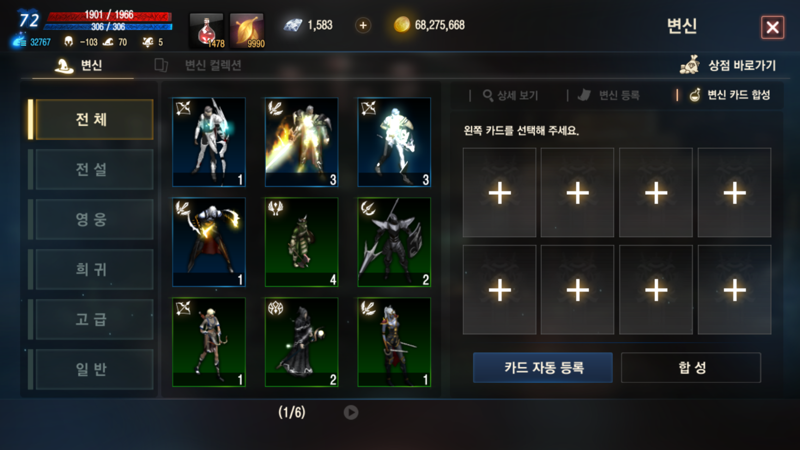
Task: Click 카드 자동 등록 button
Action: [x=543, y=367]
